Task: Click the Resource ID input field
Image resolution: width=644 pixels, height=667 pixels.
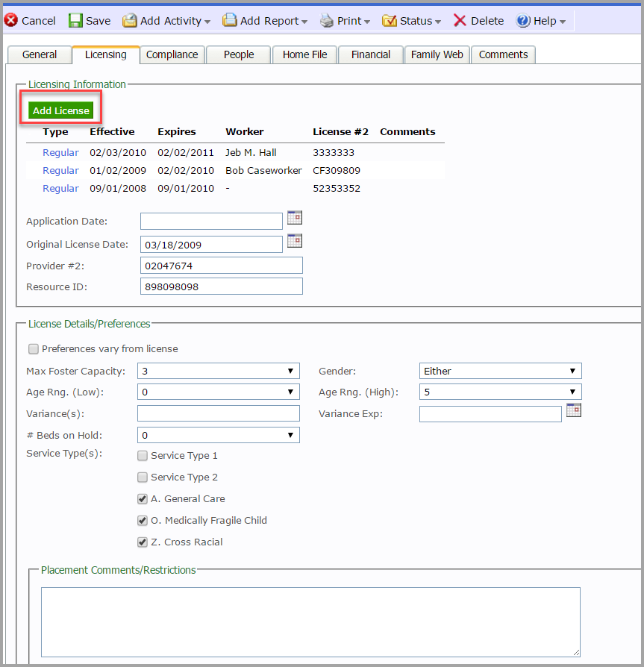Action: (x=222, y=286)
